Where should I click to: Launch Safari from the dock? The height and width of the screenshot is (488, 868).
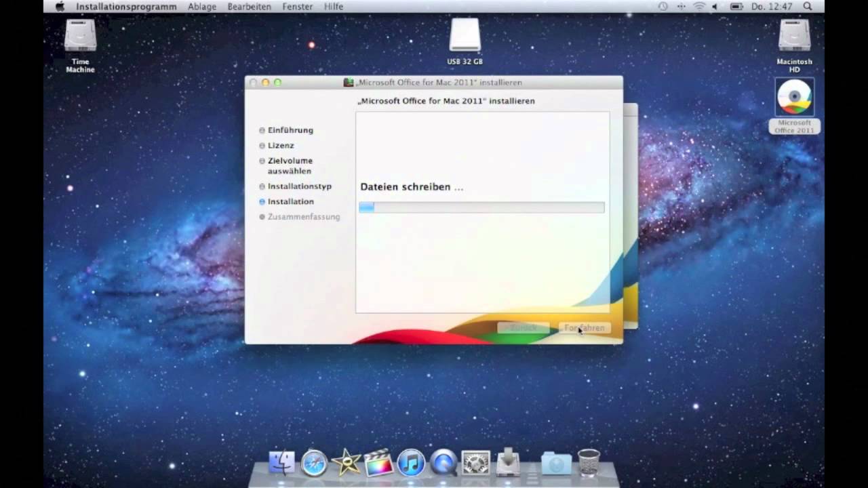(x=314, y=462)
